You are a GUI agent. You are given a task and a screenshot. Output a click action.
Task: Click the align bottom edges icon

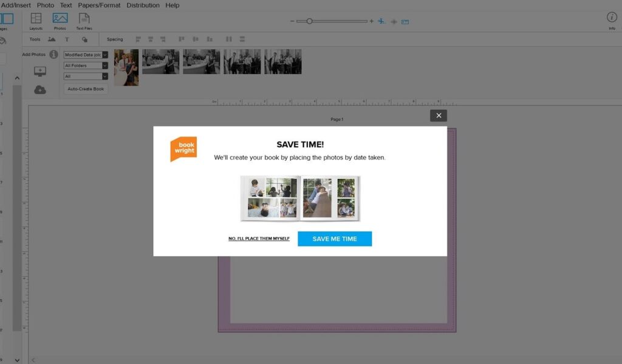point(210,39)
